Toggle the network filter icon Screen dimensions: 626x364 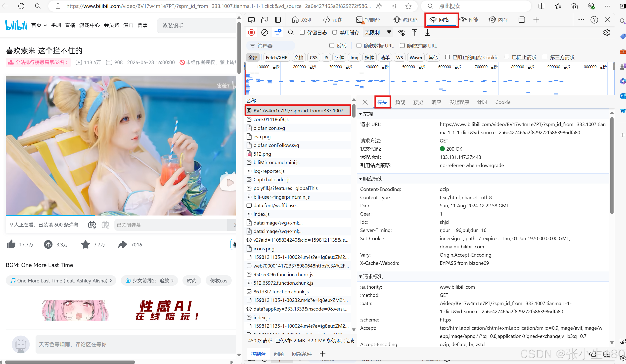(x=278, y=32)
